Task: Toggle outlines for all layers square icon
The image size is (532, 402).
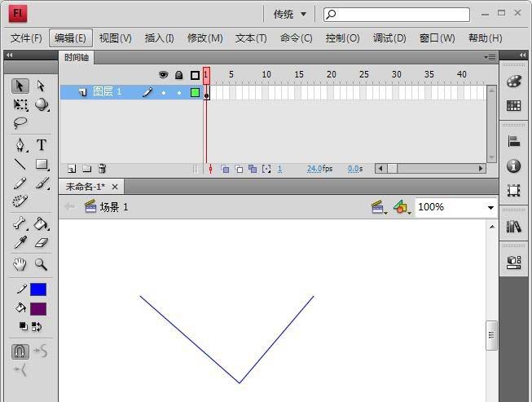Action: pos(195,75)
